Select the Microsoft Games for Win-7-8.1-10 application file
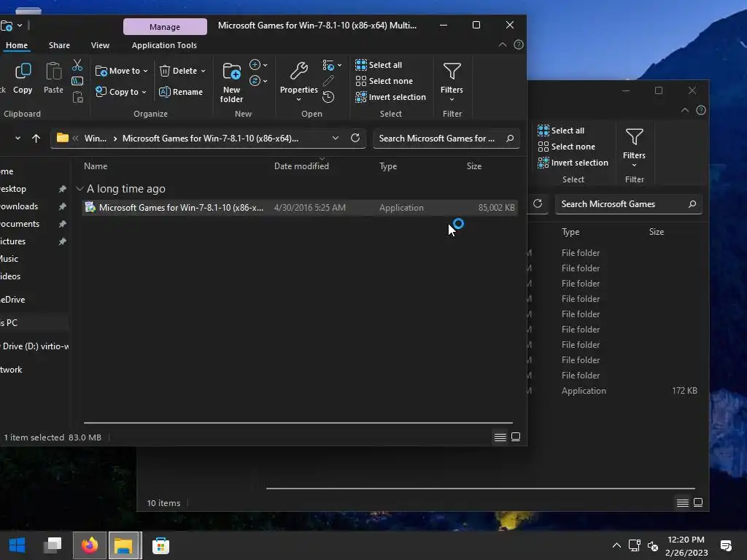Image resolution: width=747 pixels, height=560 pixels. click(x=300, y=208)
